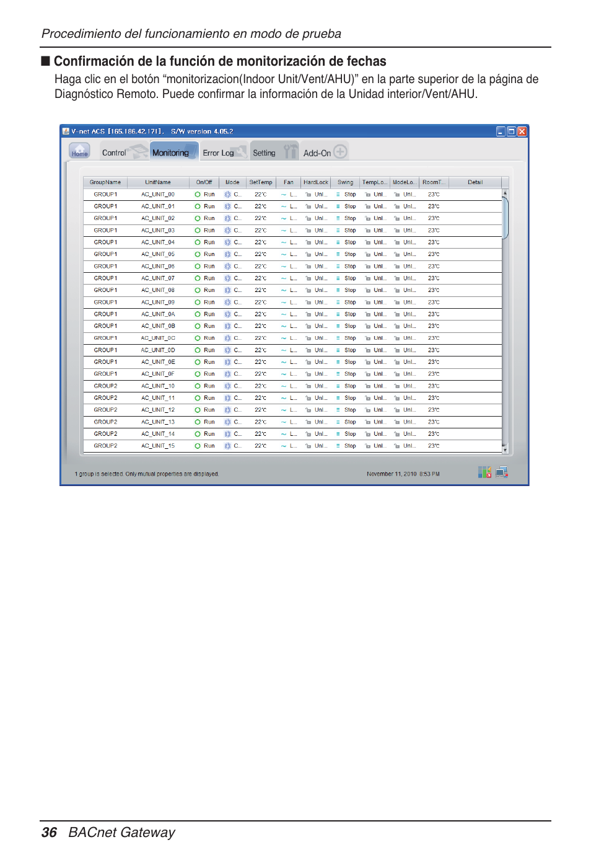Click the HardLock icon for AC_UNIT_02
The width and height of the screenshot is (591, 868).
coord(309,218)
